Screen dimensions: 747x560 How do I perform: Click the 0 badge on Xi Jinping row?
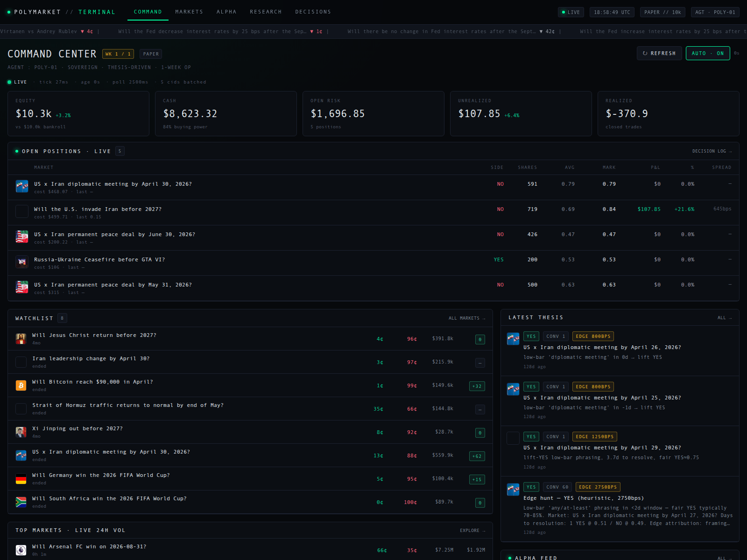tap(480, 433)
